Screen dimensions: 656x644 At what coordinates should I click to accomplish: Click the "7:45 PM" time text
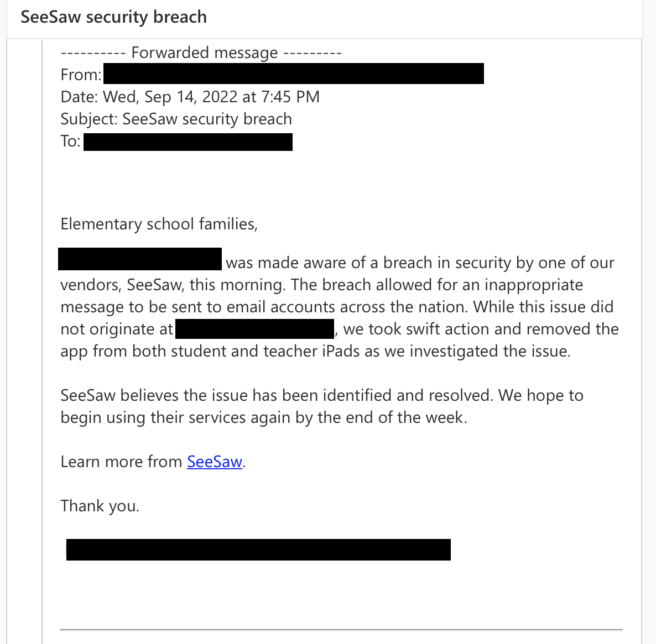[x=290, y=97]
